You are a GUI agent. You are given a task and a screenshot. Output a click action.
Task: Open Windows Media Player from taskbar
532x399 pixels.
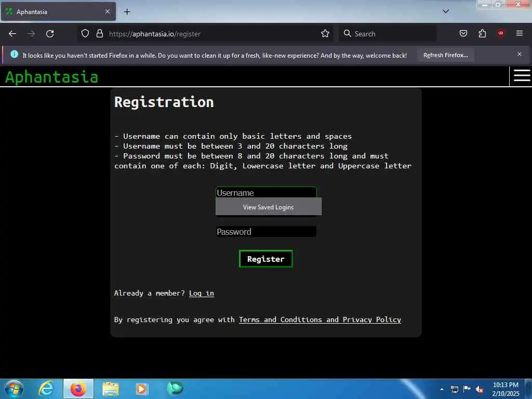(141, 389)
